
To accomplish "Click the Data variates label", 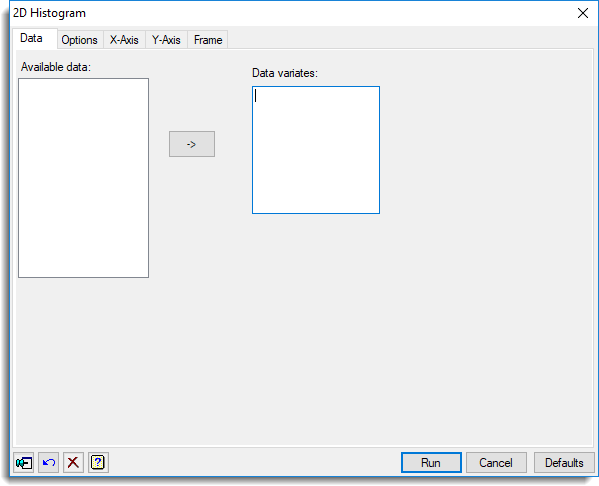I will pyautogui.click(x=285, y=73).
